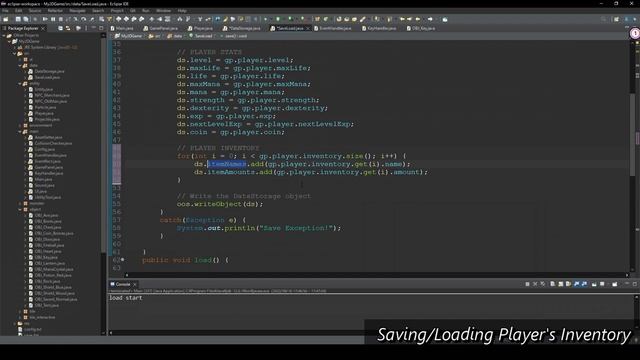Minimize the Console view
Screen dimensions: 640x360
pos(627,284)
